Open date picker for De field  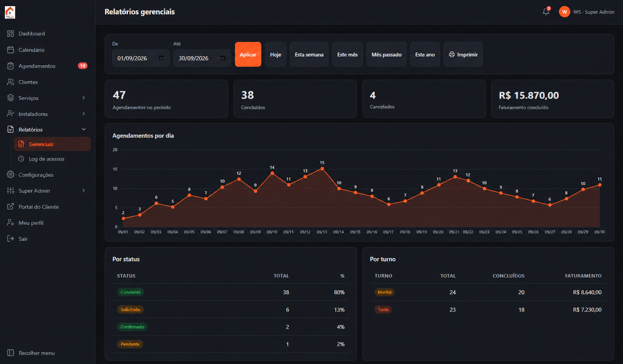pyautogui.click(x=161, y=58)
